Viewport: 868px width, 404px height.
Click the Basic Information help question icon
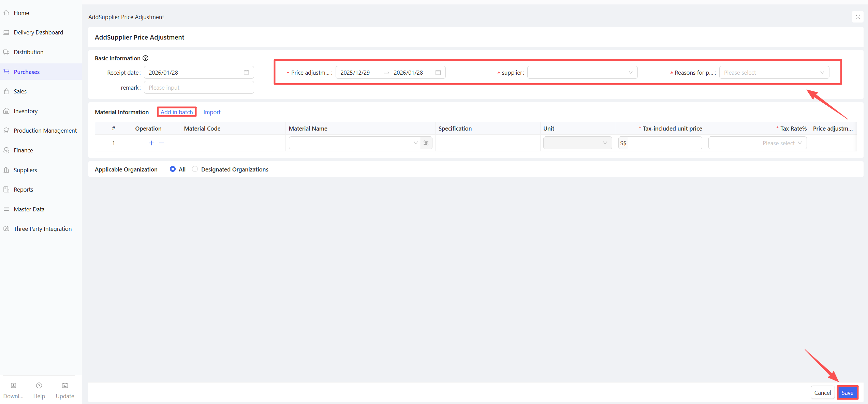tap(146, 58)
